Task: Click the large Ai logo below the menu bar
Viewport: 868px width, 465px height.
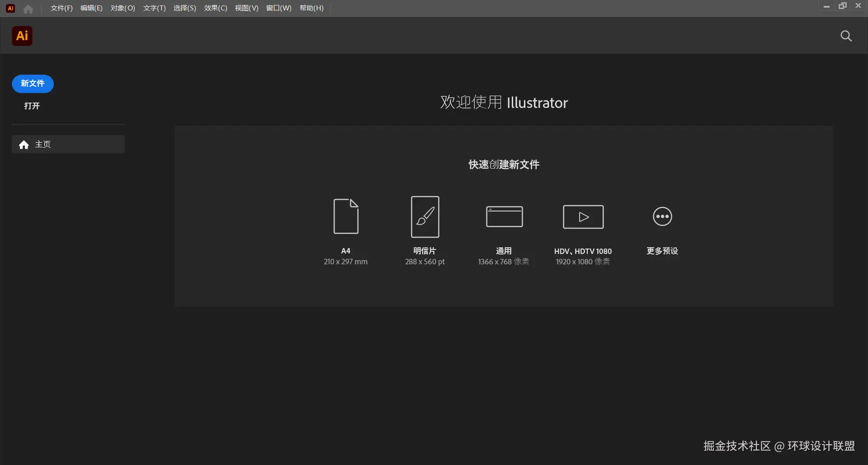Action: tap(22, 36)
